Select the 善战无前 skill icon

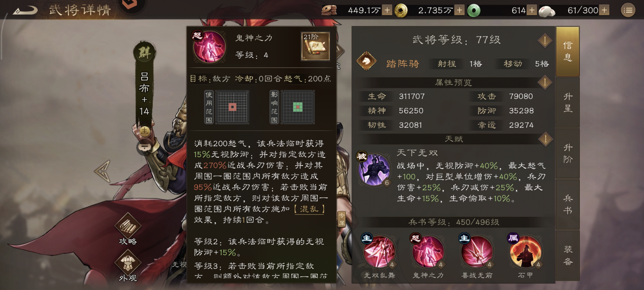pyautogui.click(x=477, y=251)
